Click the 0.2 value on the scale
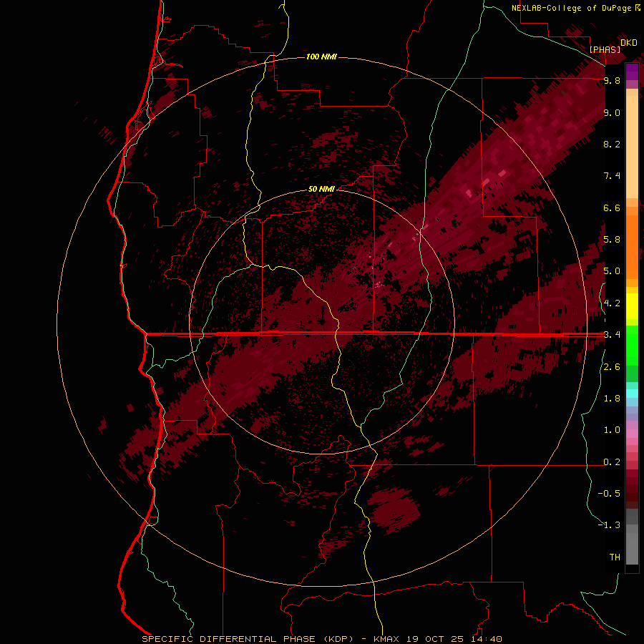 [x=612, y=462]
